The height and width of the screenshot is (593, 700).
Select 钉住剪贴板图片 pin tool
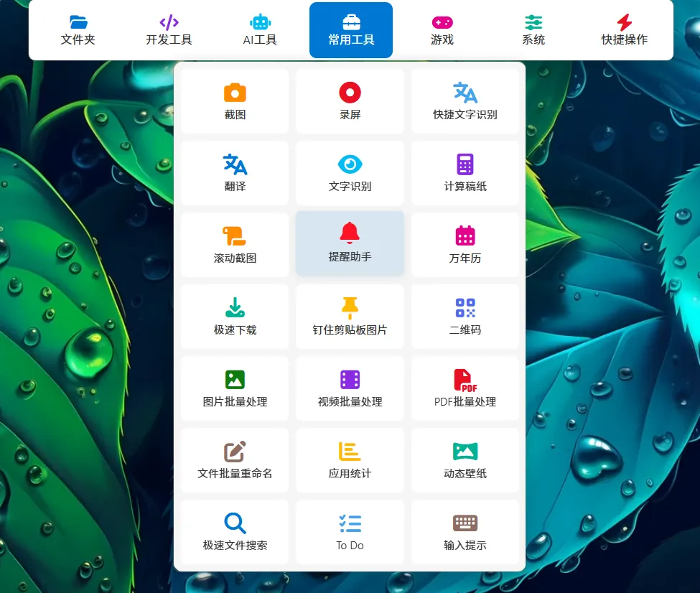click(x=350, y=317)
